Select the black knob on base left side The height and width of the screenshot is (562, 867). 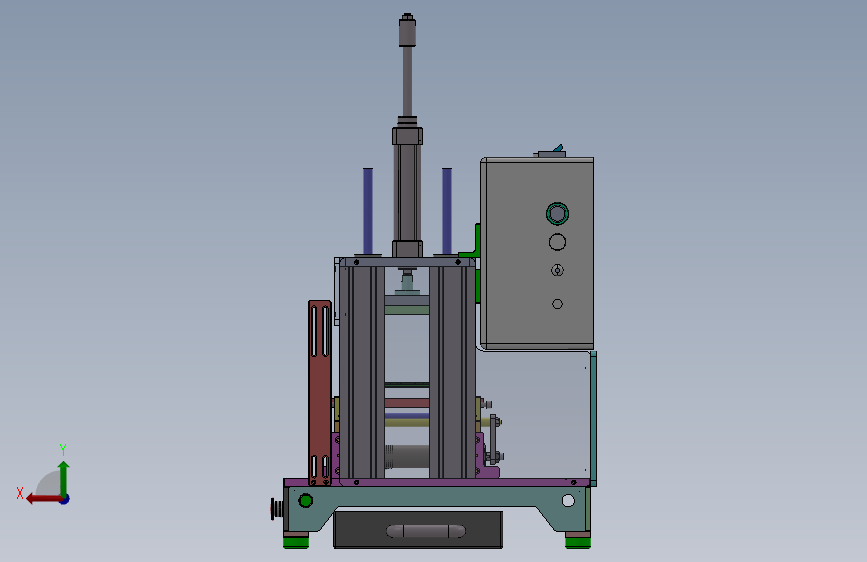277,509
